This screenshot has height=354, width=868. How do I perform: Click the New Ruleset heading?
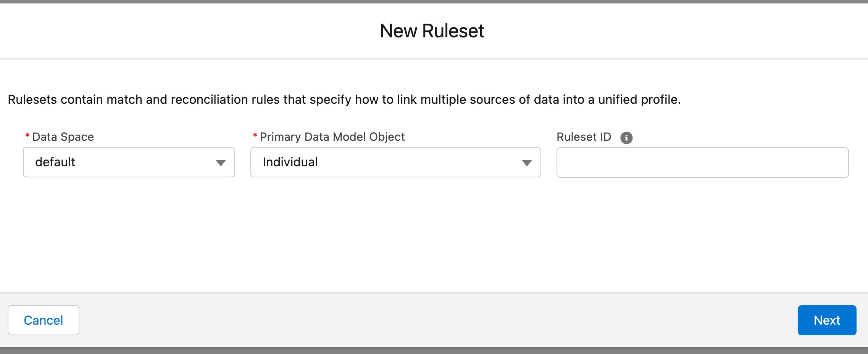click(432, 31)
